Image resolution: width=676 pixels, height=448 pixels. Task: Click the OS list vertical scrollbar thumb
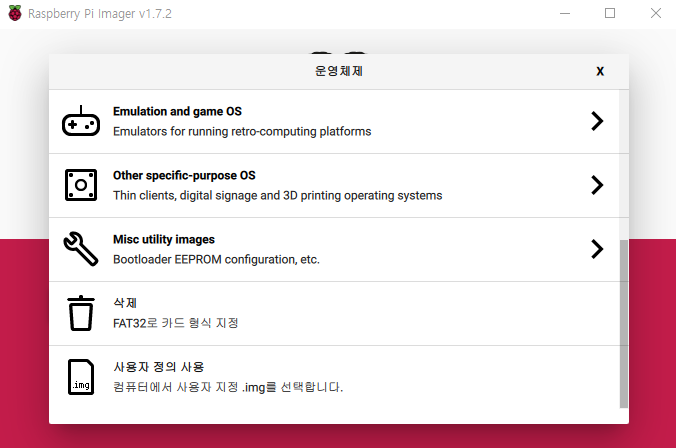(x=624, y=323)
